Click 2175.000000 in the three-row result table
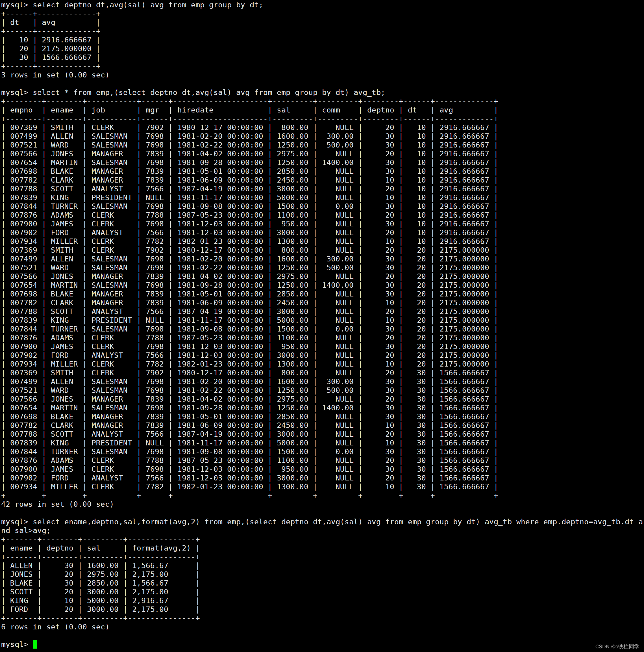Image resolution: width=644 pixels, height=652 pixels. pos(66,49)
